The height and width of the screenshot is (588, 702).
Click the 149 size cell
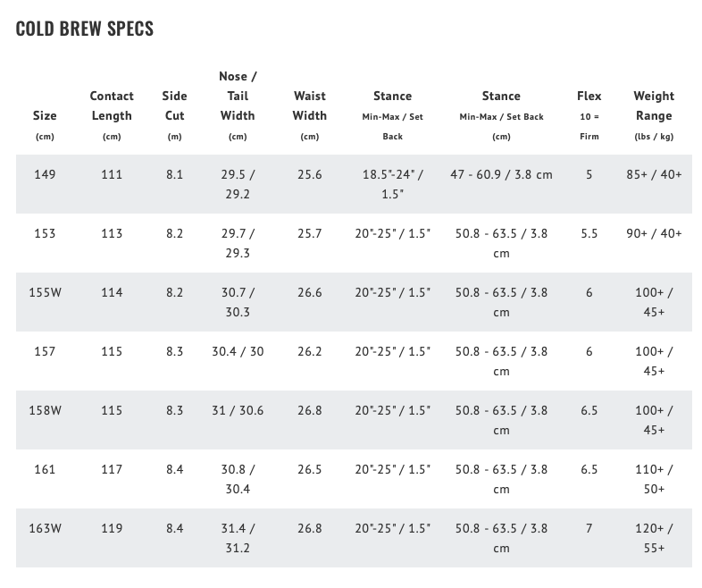[45, 174]
